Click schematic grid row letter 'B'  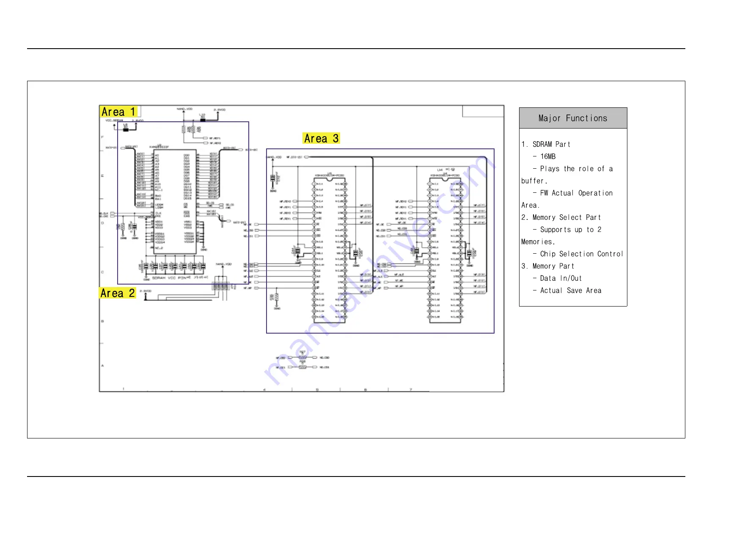coord(102,321)
